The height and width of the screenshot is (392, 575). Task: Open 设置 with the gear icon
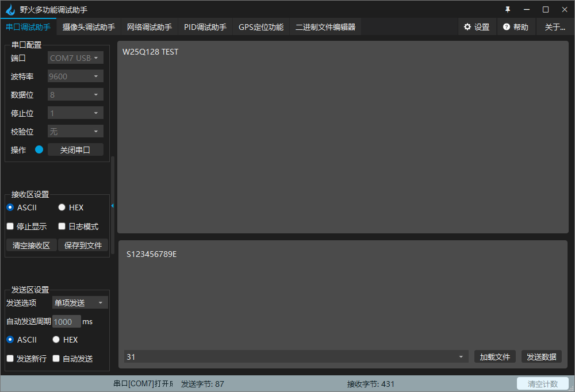(477, 27)
